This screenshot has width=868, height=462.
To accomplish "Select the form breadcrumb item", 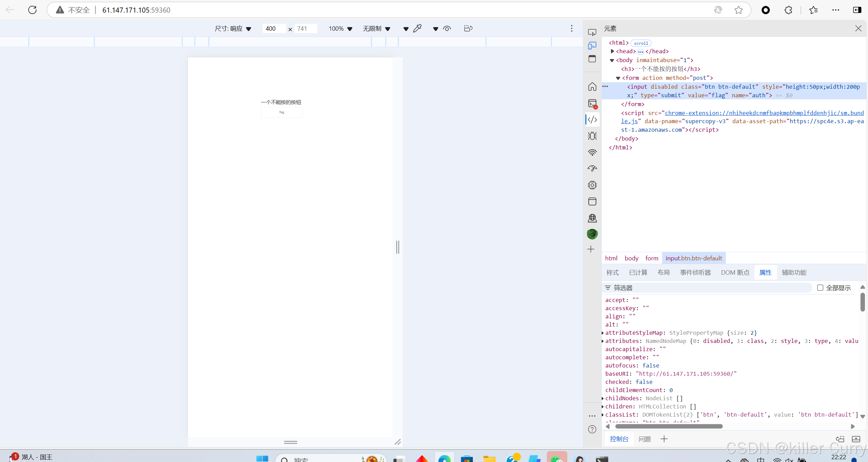I will pos(652,258).
